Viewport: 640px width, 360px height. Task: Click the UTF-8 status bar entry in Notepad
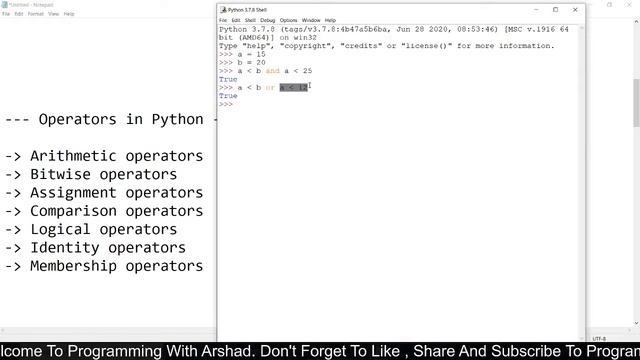click(x=599, y=339)
